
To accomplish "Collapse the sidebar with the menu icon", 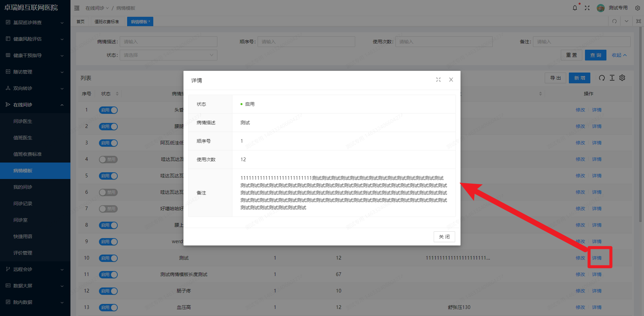I will 77,8.
